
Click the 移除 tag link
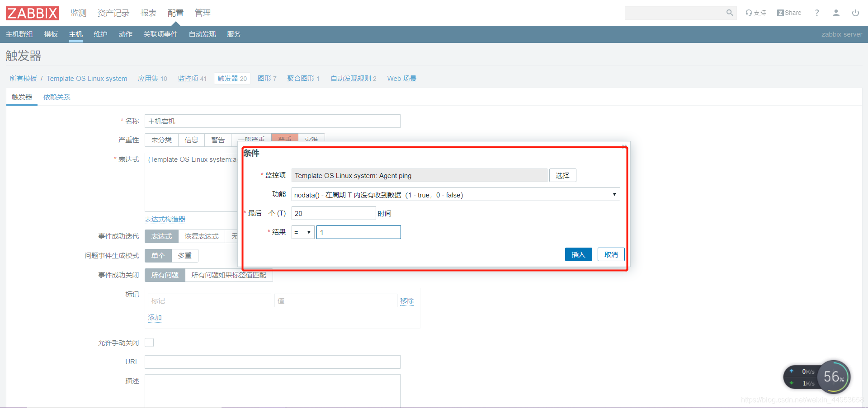(x=407, y=300)
